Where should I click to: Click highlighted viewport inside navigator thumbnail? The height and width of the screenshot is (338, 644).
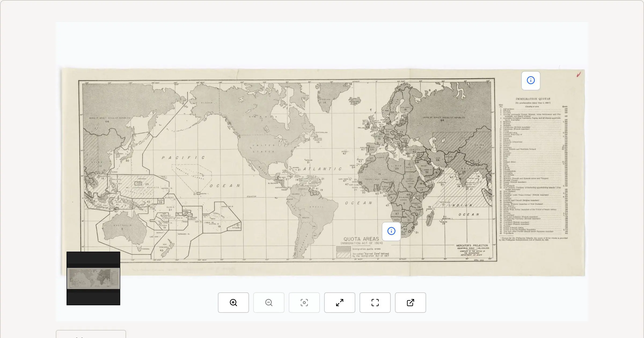(x=93, y=278)
